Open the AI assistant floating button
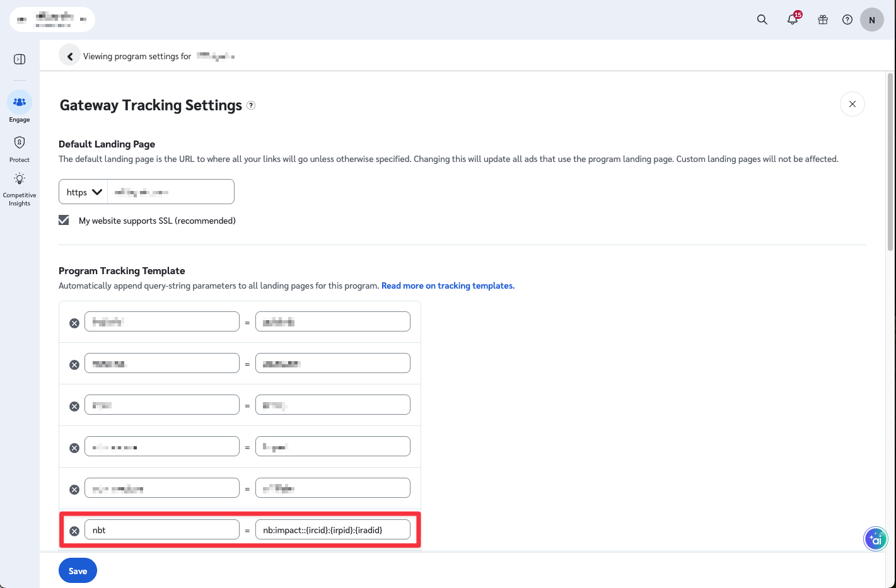Screen dimensions: 896x588 (875, 539)
